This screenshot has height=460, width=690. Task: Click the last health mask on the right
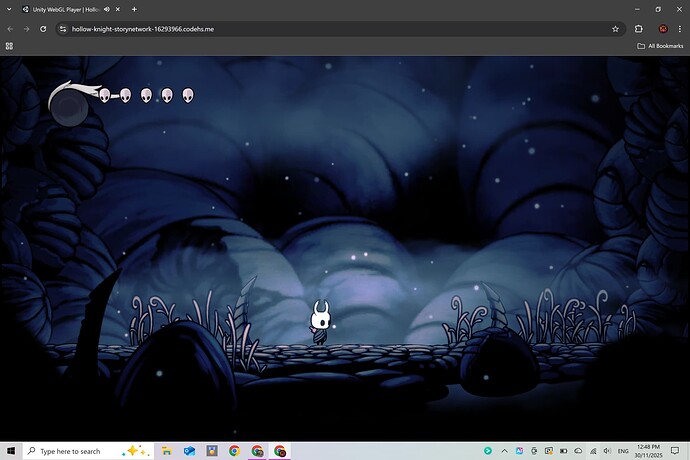[x=188, y=95]
